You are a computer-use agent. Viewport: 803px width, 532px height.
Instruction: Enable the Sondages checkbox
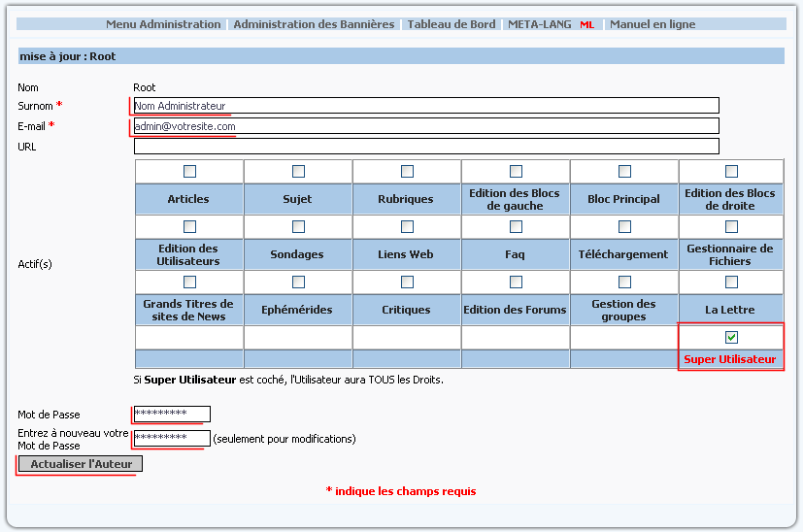point(298,226)
